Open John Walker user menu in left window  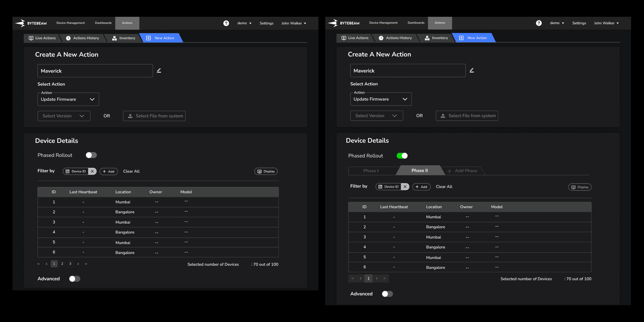click(x=294, y=23)
